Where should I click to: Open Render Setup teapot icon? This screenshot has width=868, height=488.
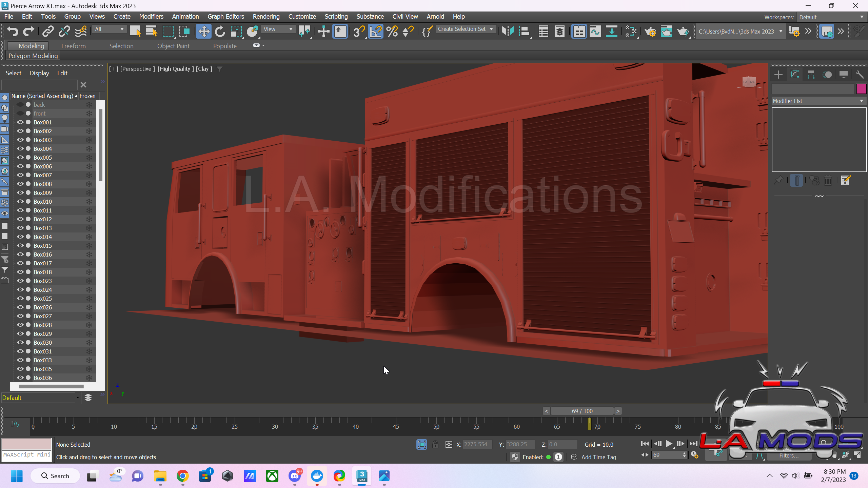point(650,32)
